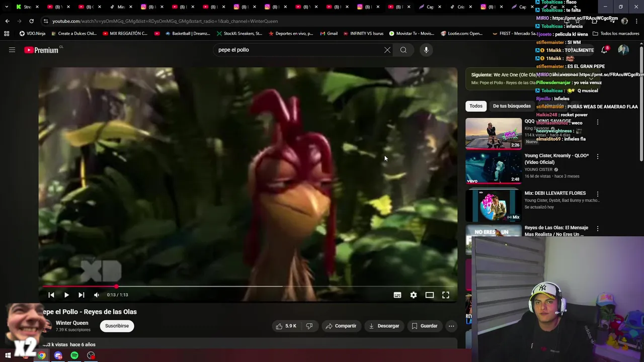This screenshot has height=362, width=644.
Task: Go to the YouTube Premium home logo
Action: point(41,50)
